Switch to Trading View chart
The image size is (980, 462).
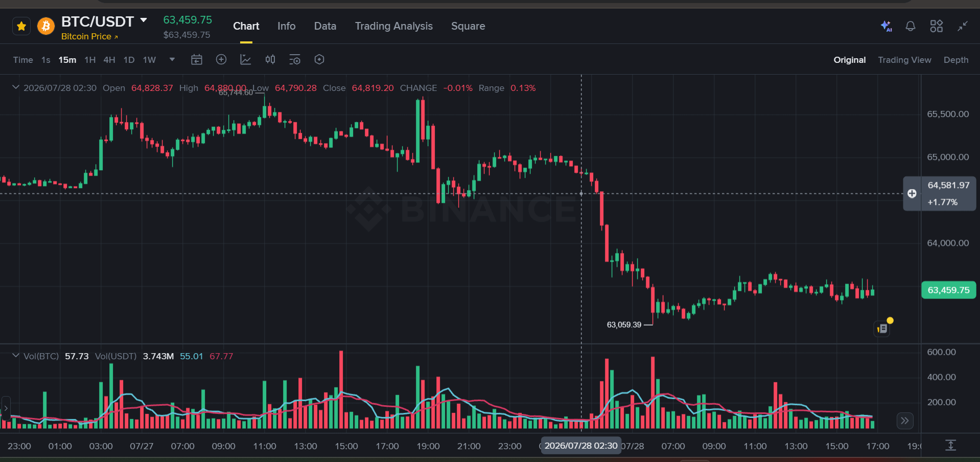pos(904,60)
